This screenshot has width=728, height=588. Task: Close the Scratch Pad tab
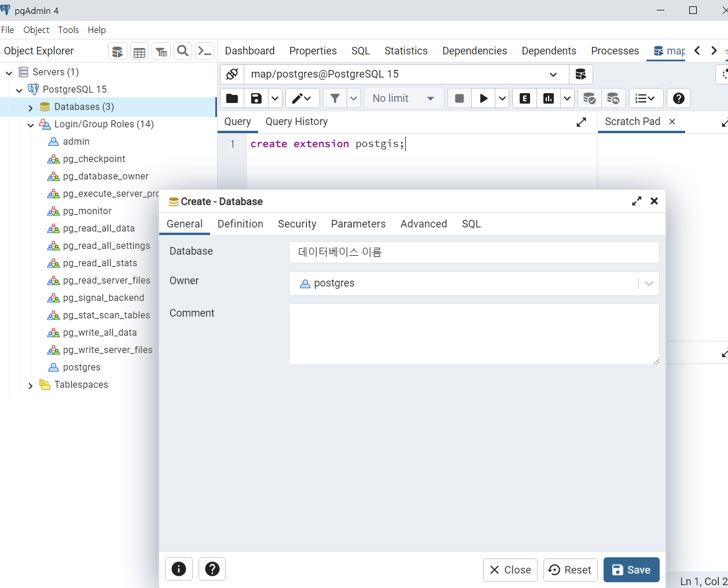tap(672, 122)
